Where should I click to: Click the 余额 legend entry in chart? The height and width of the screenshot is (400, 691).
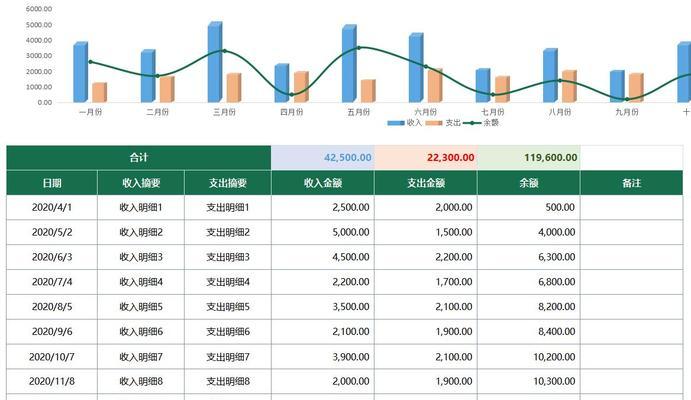[x=481, y=123]
